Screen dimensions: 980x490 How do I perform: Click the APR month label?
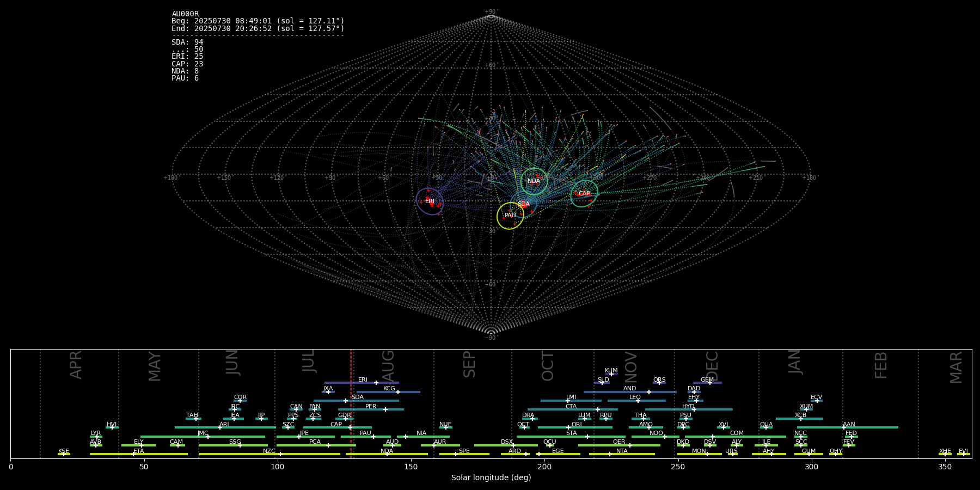coord(76,365)
